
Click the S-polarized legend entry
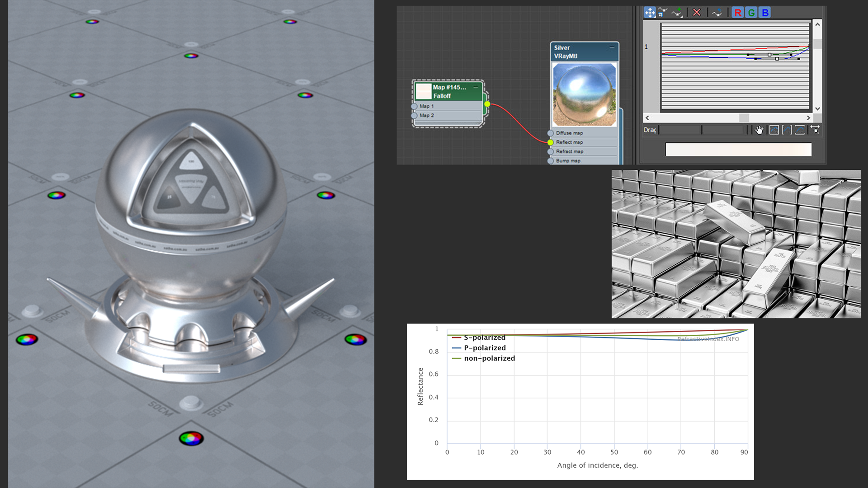click(479, 338)
